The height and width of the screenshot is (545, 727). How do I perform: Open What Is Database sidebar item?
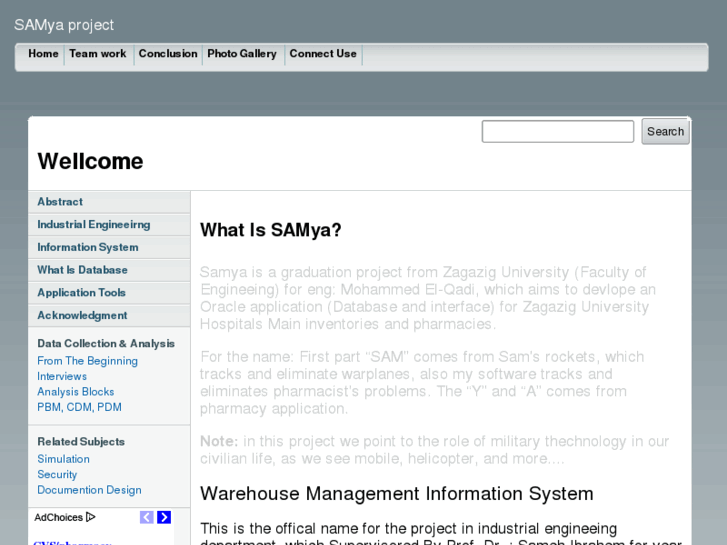tap(109, 270)
